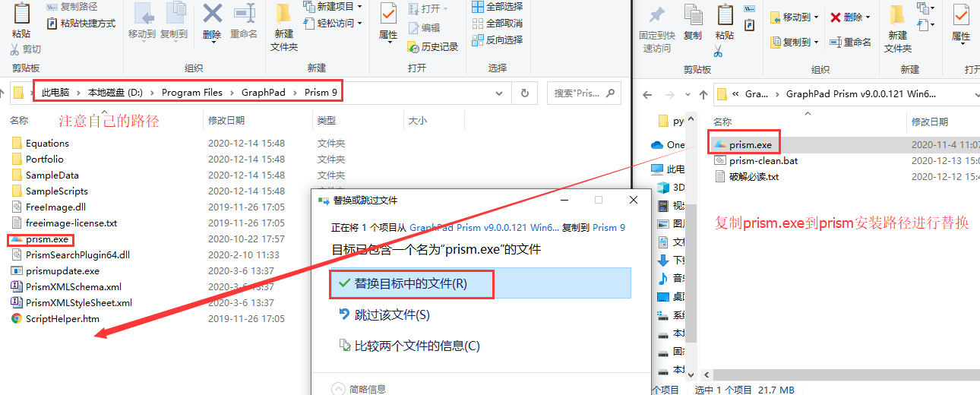This screenshot has height=395, width=980.
Task: Open 移动到 menu in right window ribbon
Action: pos(795,17)
